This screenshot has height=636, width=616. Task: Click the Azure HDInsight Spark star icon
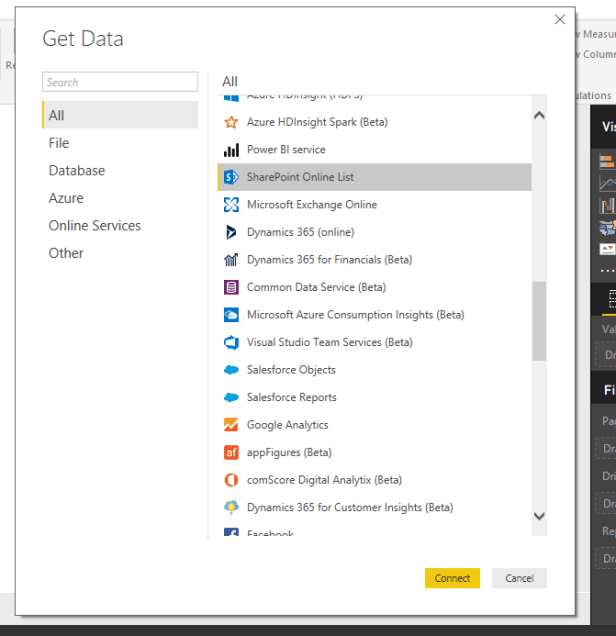tap(231, 122)
